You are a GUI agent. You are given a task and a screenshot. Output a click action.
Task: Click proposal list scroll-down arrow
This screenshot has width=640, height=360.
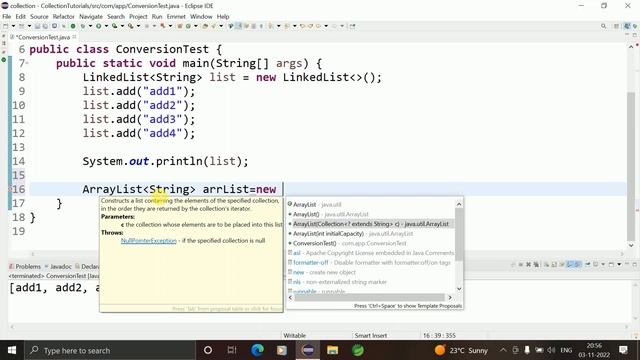tap(459, 289)
